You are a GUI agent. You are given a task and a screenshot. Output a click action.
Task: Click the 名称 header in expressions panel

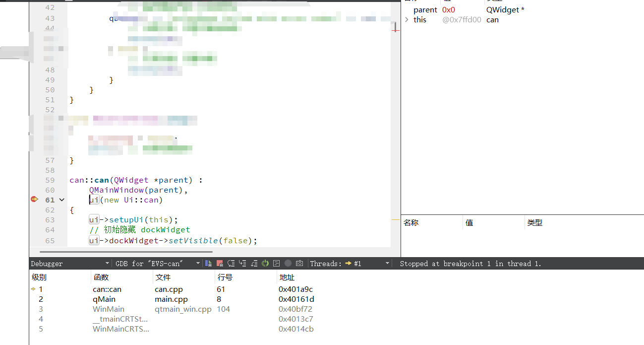[x=432, y=223]
